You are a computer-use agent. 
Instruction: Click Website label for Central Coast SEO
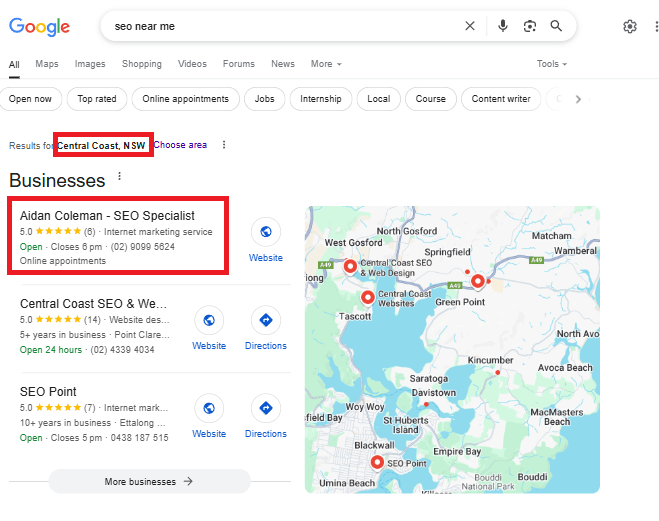click(209, 346)
